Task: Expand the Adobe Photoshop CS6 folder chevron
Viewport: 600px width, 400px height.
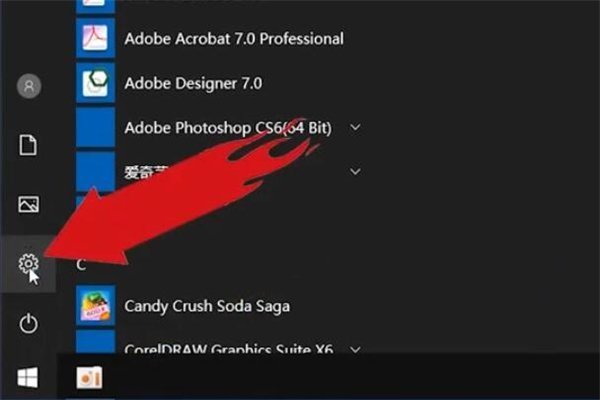Action: [x=356, y=127]
